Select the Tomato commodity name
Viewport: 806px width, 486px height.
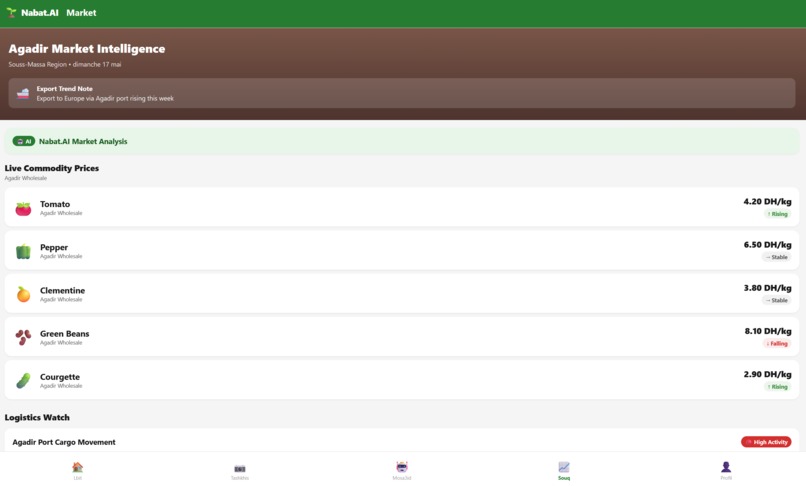tap(55, 204)
